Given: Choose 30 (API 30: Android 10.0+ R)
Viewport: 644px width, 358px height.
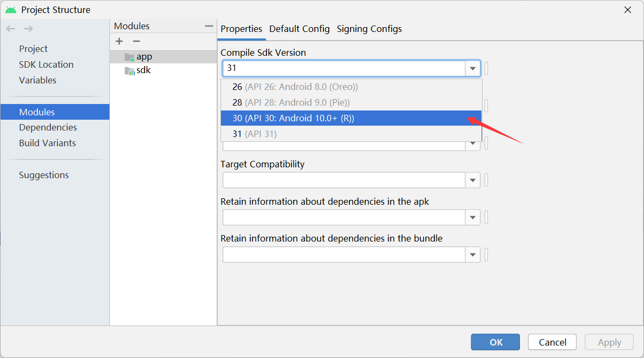Looking at the screenshot, I should 351,118.
